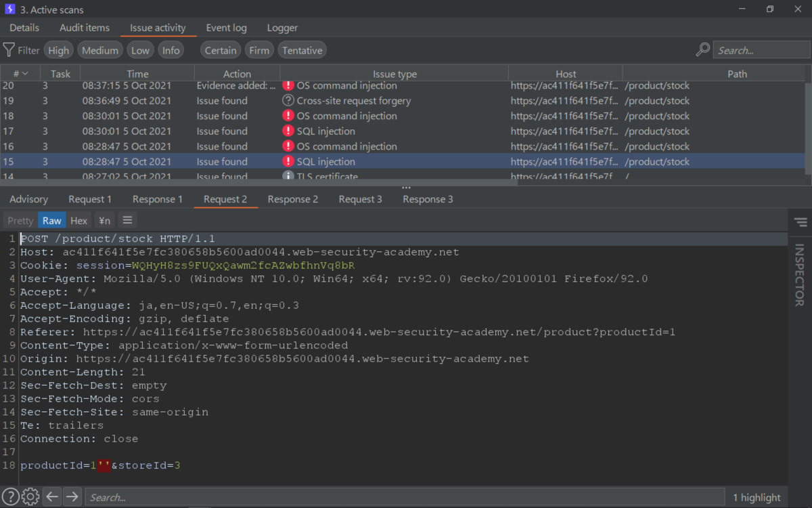Open the Response 2 tab
This screenshot has height=508, width=812.
pyautogui.click(x=293, y=199)
